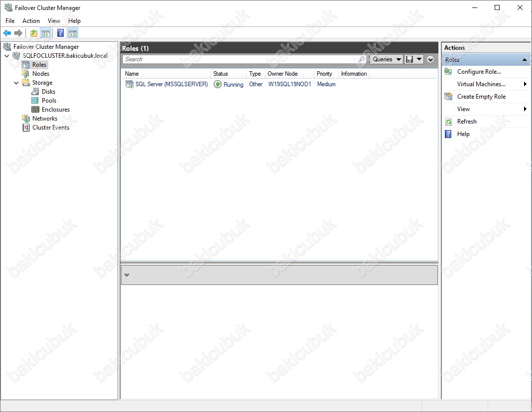Click in the Roles Search field
532x412 pixels.
(x=240, y=59)
